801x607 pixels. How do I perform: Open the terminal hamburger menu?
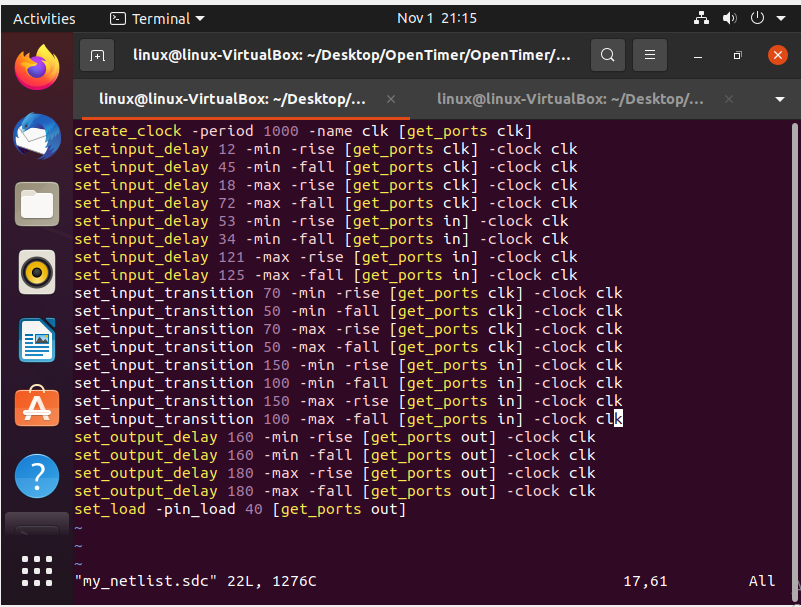[x=649, y=55]
